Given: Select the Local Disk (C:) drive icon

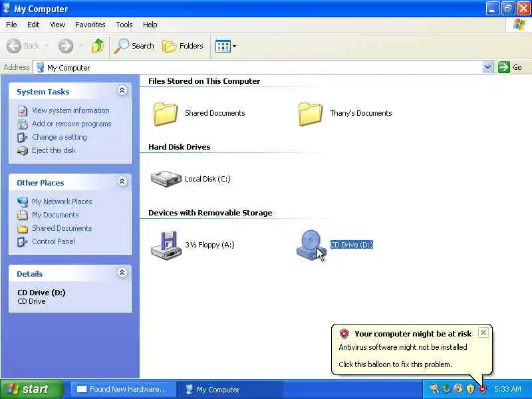Looking at the screenshot, I should [166, 179].
